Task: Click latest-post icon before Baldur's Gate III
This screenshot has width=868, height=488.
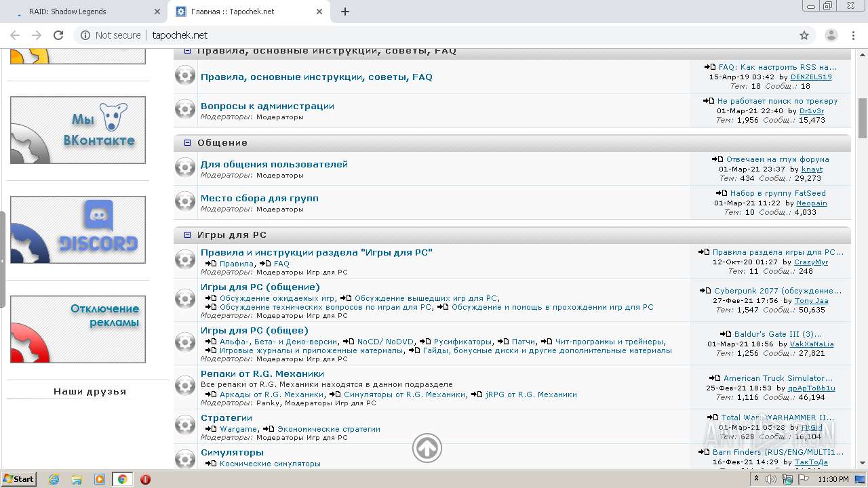Action: (726, 334)
